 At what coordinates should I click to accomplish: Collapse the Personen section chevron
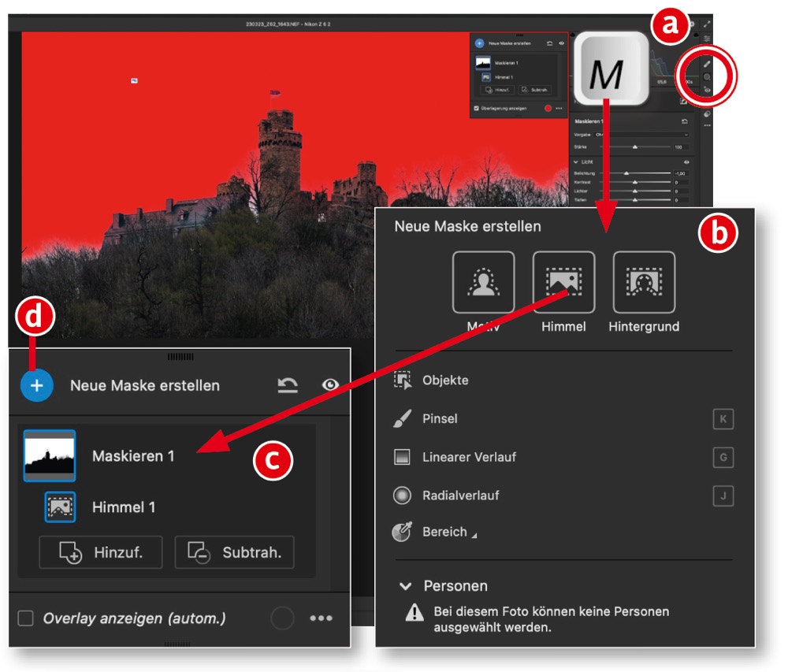[406, 586]
